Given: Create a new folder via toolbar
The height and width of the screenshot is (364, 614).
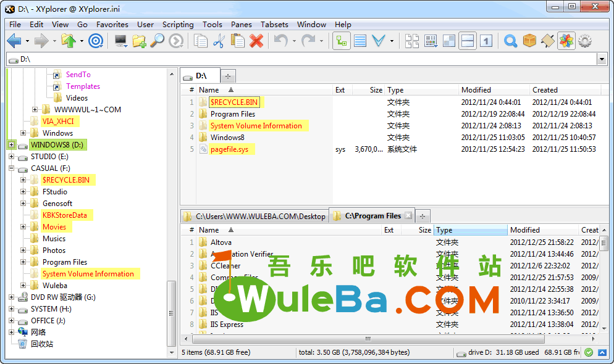Looking at the screenshot, I should coord(139,41).
